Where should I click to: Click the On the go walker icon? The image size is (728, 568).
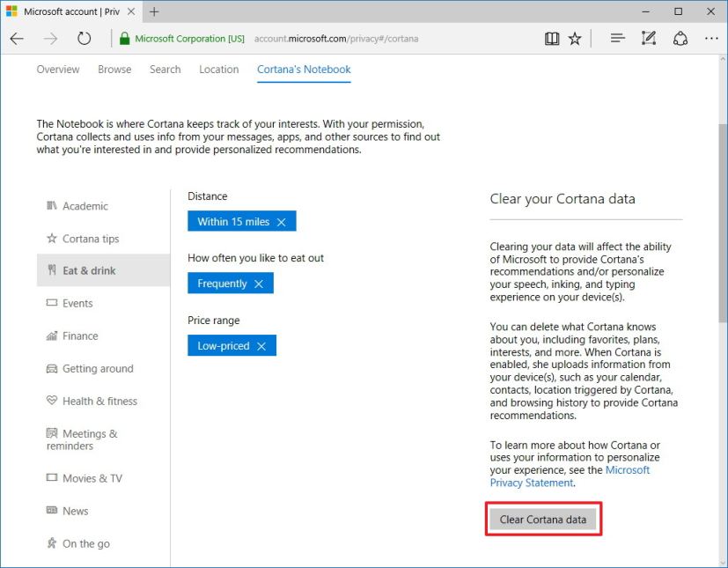pos(52,542)
